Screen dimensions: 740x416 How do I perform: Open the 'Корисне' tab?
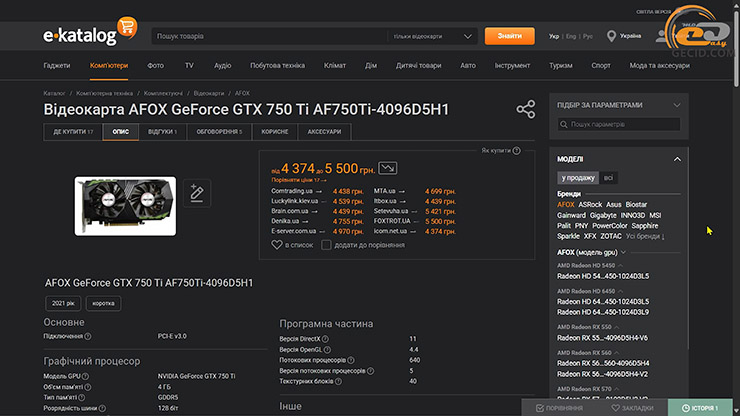(275, 132)
